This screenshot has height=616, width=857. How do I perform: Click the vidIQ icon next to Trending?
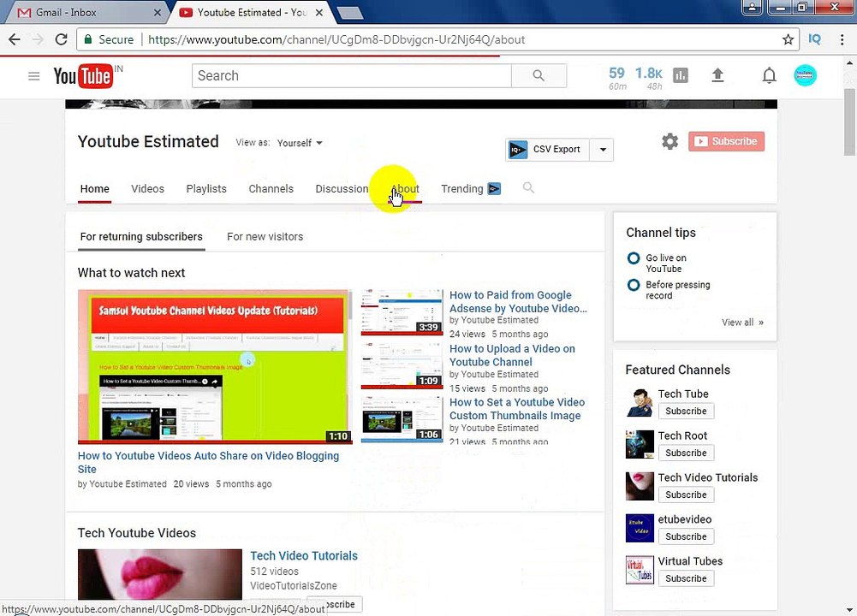(x=494, y=188)
